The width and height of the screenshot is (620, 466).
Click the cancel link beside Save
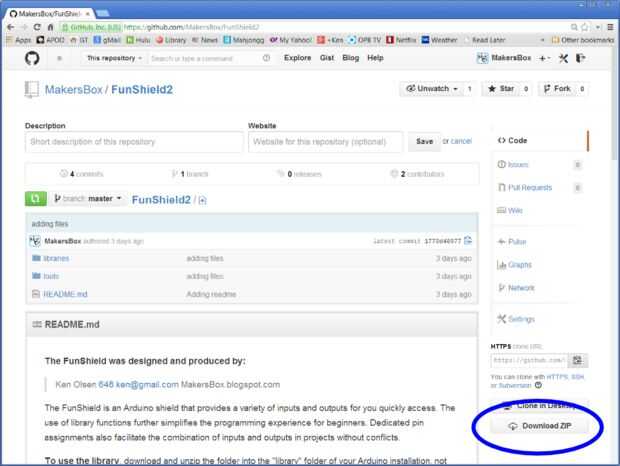[461, 141]
